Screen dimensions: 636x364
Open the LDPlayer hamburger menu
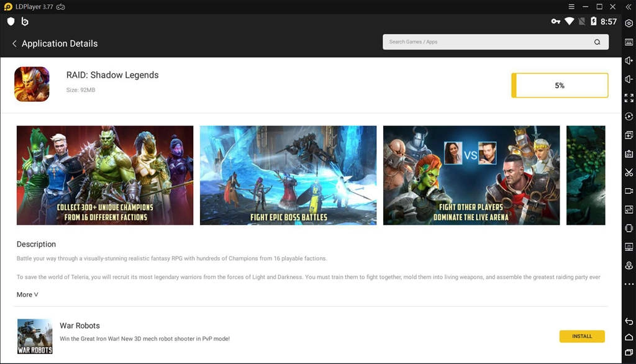tap(571, 7)
